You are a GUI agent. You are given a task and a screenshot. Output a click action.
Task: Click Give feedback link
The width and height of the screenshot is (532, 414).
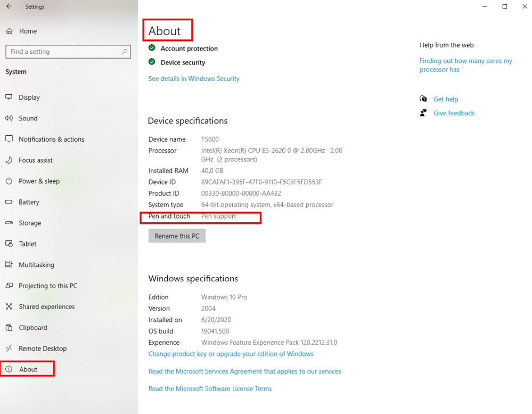[x=454, y=113]
